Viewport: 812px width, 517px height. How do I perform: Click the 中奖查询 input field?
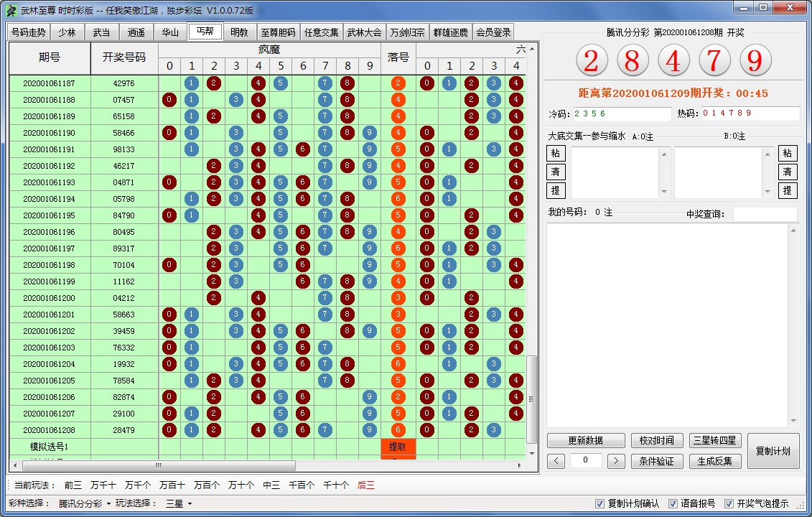(765, 214)
